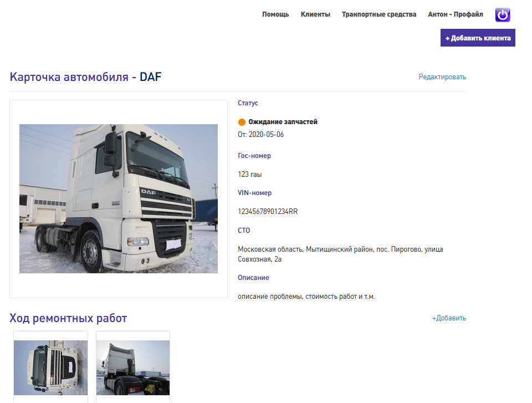Select the date От: 2020-05-06
The image size is (532, 403).
[x=260, y=135]
